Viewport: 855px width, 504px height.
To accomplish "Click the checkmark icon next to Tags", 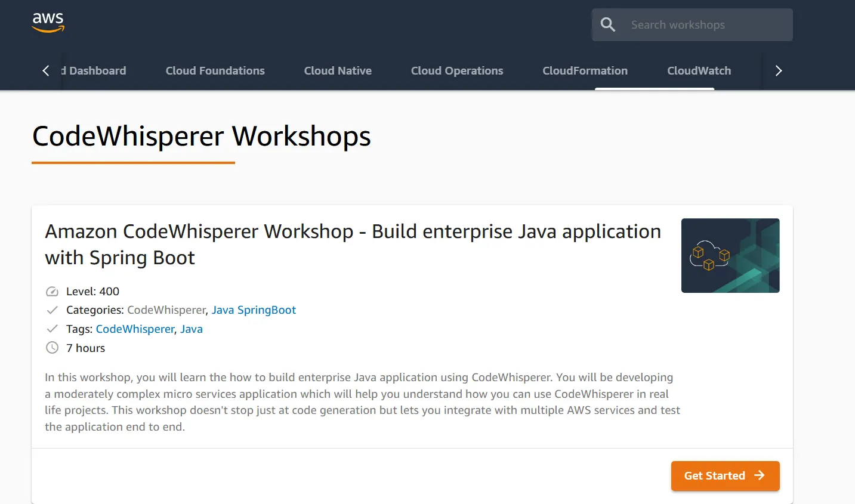I will click(52, 328).
